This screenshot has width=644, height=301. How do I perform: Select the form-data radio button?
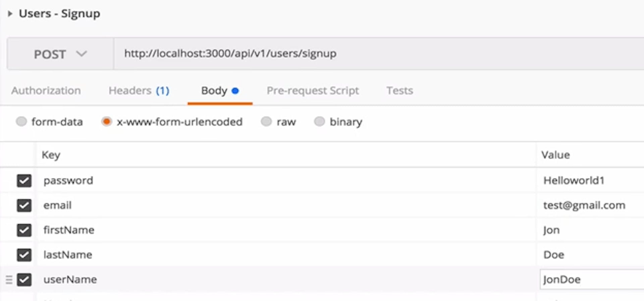[21, 121]
